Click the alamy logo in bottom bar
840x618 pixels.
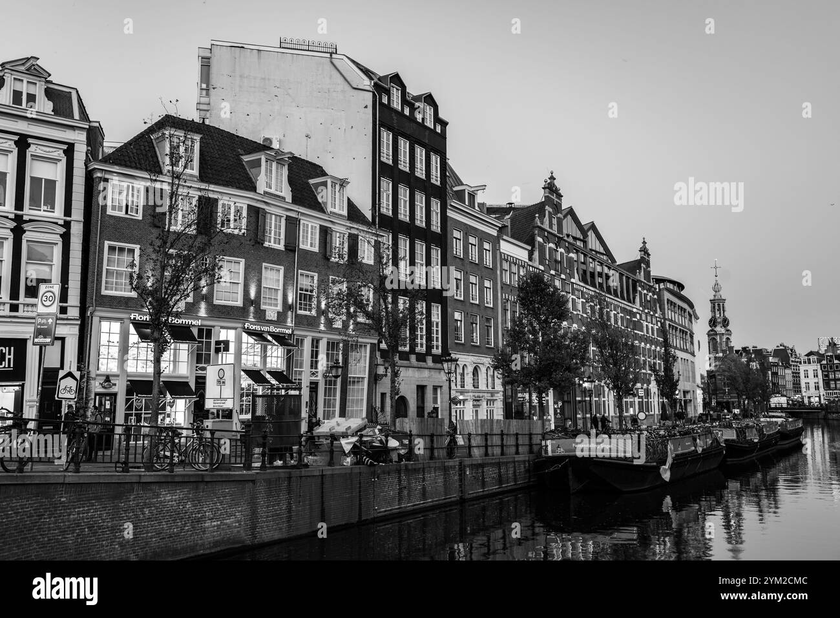[66, 588]
